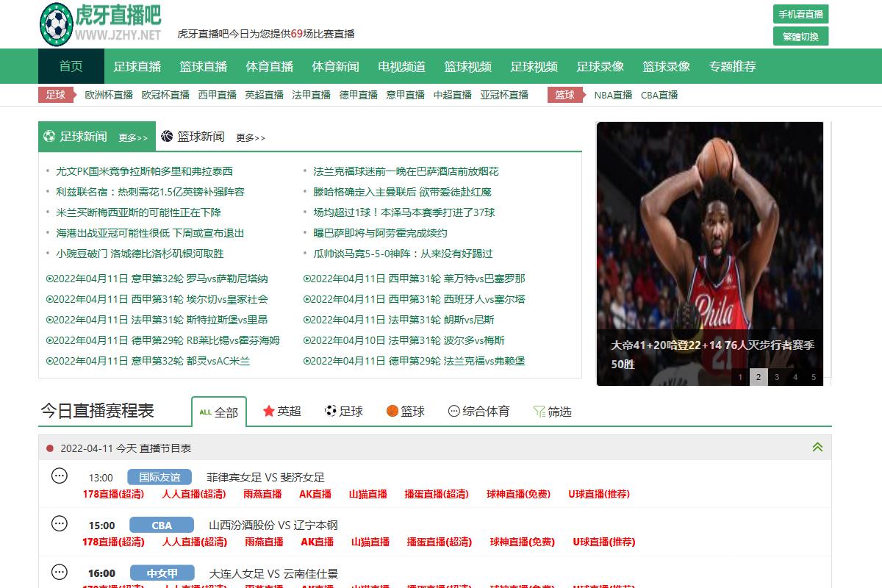Open 足球录像 in the main navigation
Screen dimensions: 882x588
(x=600, y=66)
